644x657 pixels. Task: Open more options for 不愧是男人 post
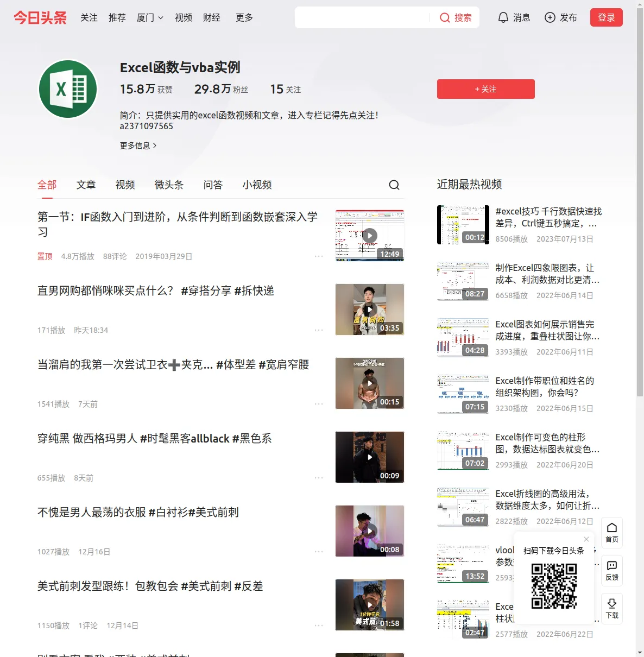(319, 552)
